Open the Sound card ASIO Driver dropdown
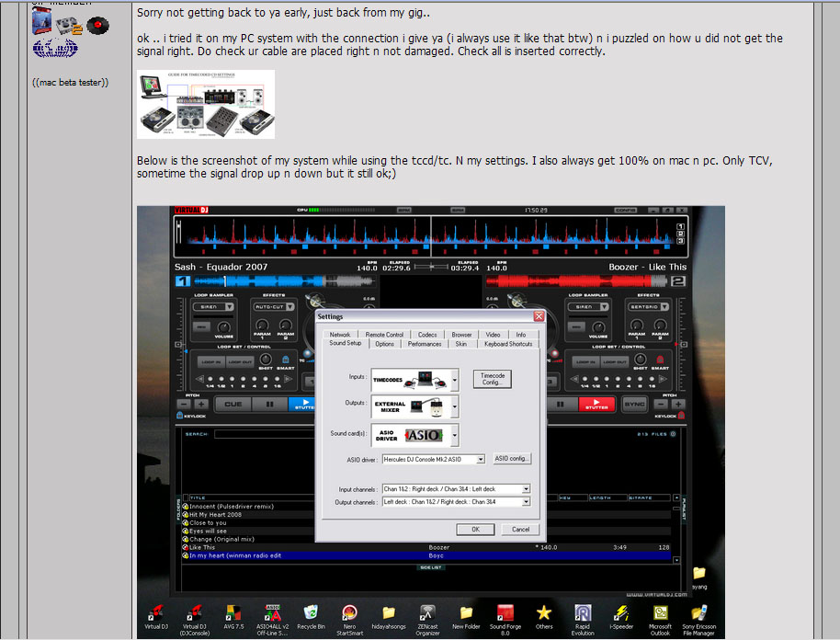840x640 pixels. (454, 435)
